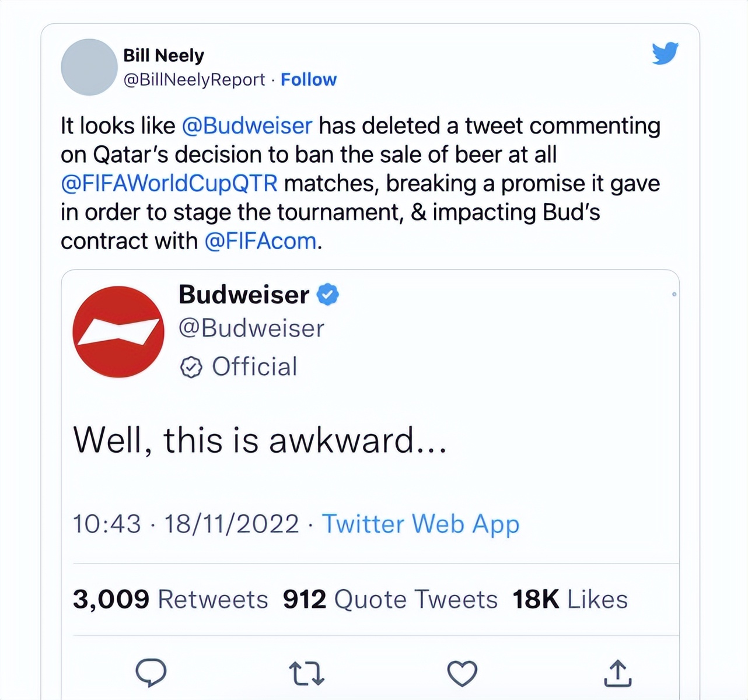Click the Official checkmark badge icon

pyautogui.click(x=191, y=367)
